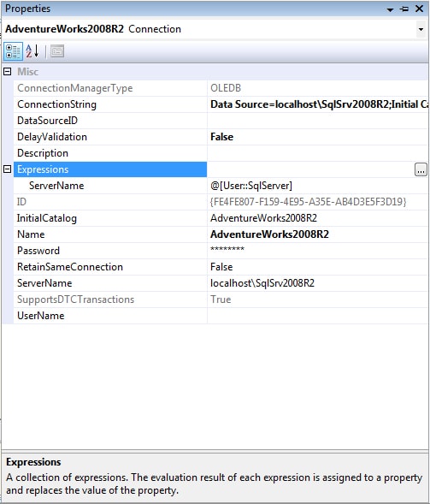Open the Property Pages icon
This screenshot has width=430, height=504.
point(57,51)
